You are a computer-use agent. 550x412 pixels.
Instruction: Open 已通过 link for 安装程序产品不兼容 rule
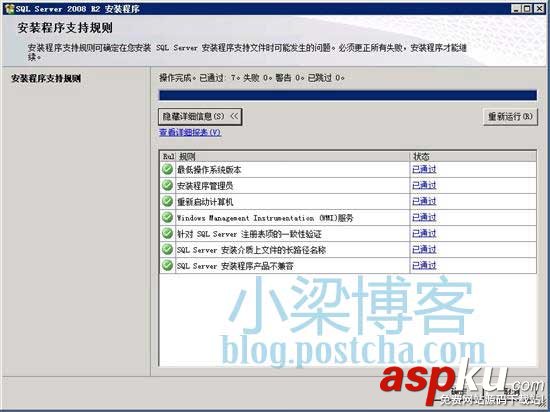tap(424, 265)
